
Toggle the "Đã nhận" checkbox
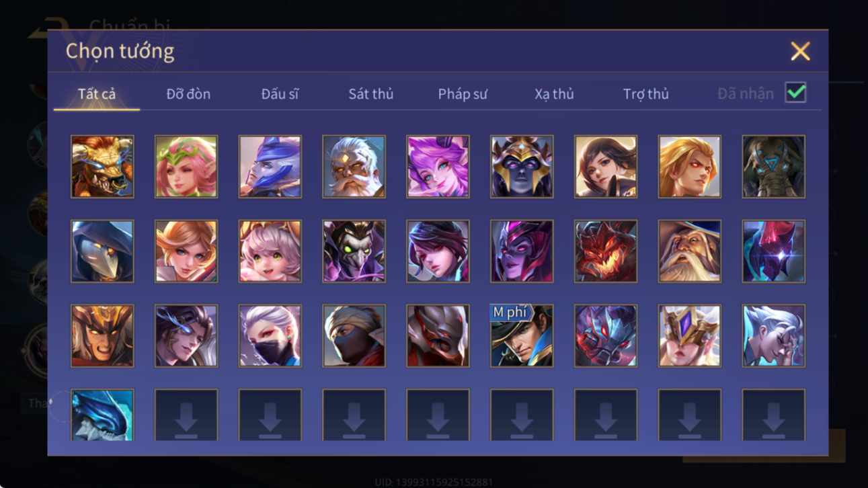tap(795, 93)
